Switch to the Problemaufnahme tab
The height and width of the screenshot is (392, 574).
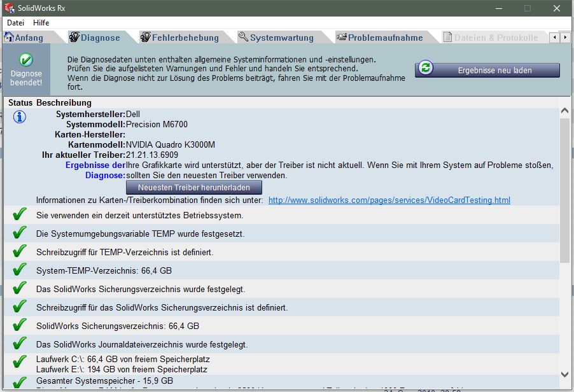point(385,38)
